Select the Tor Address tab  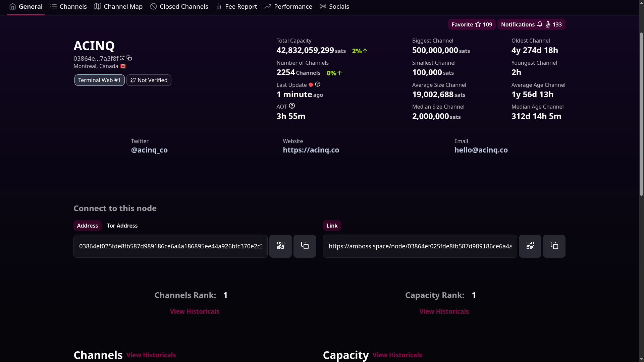[x=122, y=226]
